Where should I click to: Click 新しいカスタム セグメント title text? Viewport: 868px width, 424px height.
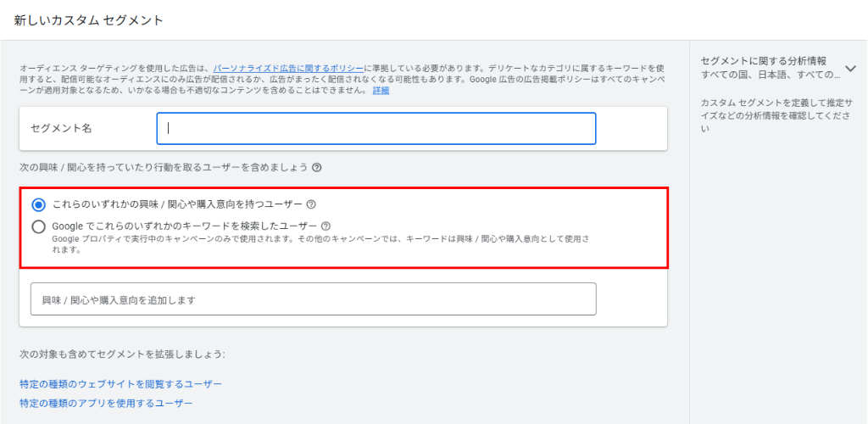click(88, 20)
